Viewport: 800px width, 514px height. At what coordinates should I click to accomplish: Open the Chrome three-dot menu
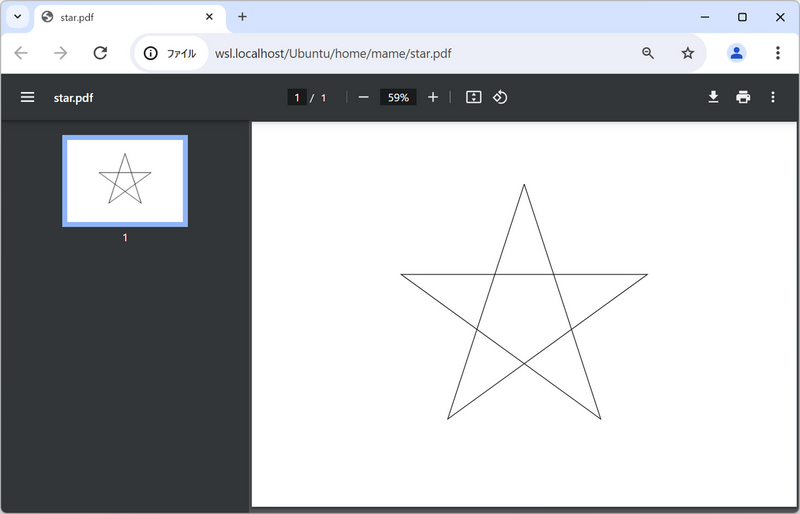778,53
